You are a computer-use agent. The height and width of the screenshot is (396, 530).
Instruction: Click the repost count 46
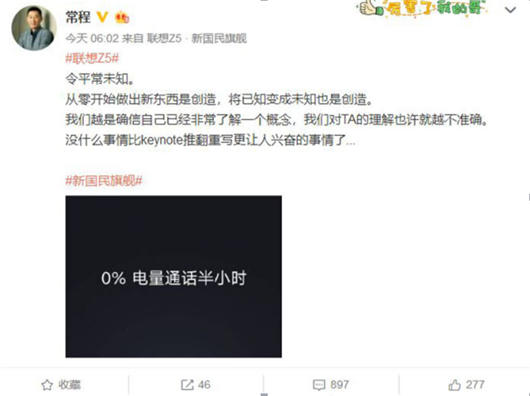coord(204,385)
